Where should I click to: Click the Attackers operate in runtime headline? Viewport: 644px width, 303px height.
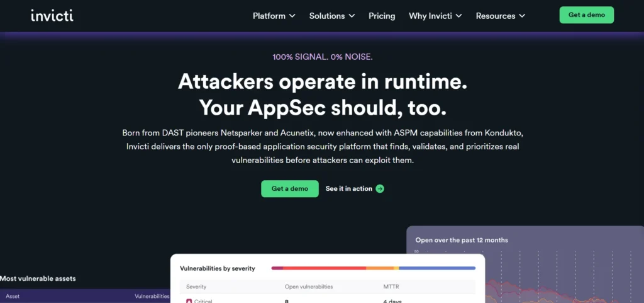(323, 94)
